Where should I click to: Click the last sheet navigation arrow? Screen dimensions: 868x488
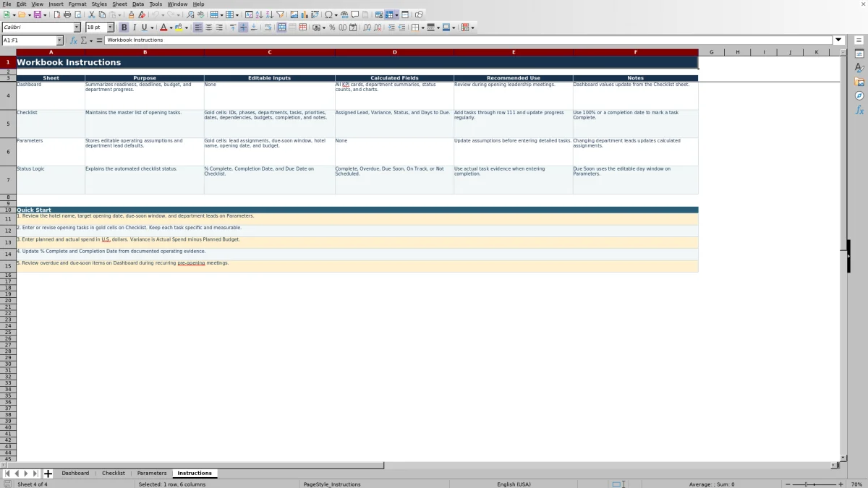[x=35, y=474]
